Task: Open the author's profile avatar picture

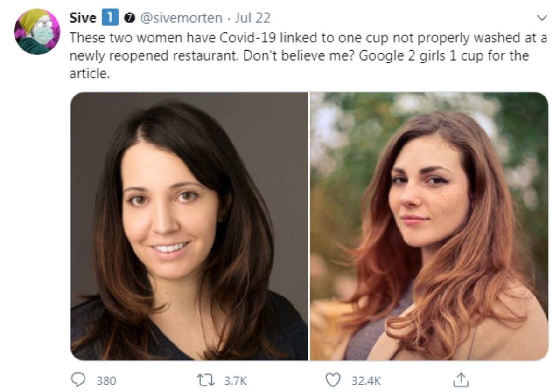Action: 37,32
